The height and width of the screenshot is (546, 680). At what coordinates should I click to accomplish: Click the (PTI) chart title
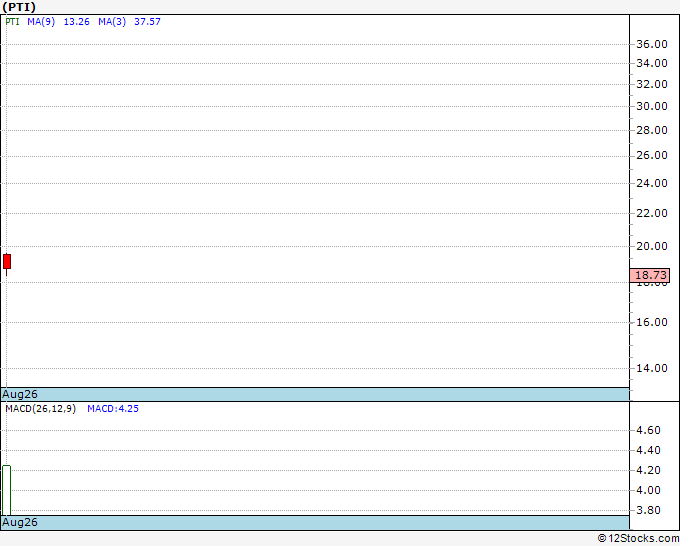19,7
